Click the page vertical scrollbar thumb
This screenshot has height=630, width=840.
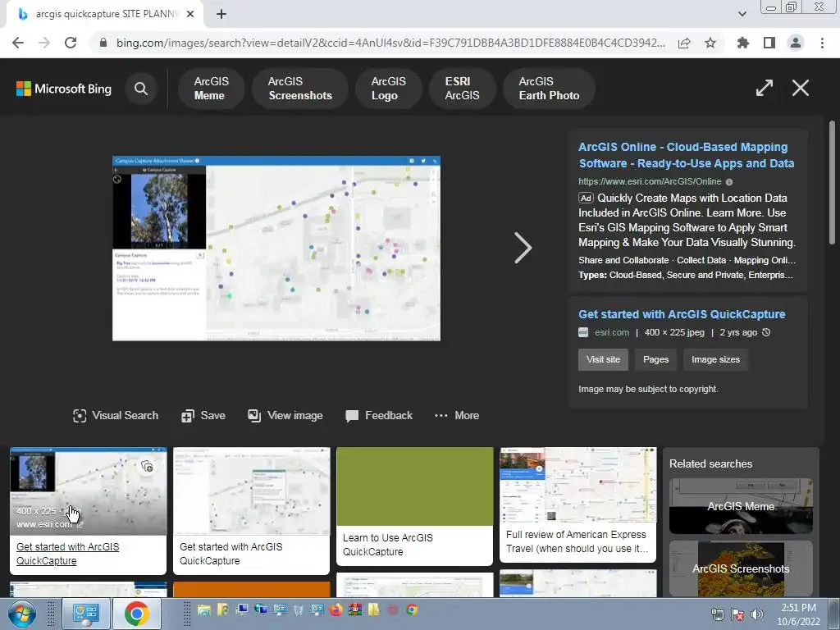[x=832, y=182]
